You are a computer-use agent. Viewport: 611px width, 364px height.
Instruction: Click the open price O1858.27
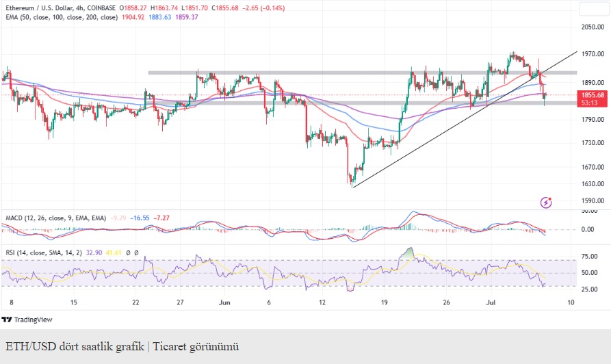tap(133, 8)
